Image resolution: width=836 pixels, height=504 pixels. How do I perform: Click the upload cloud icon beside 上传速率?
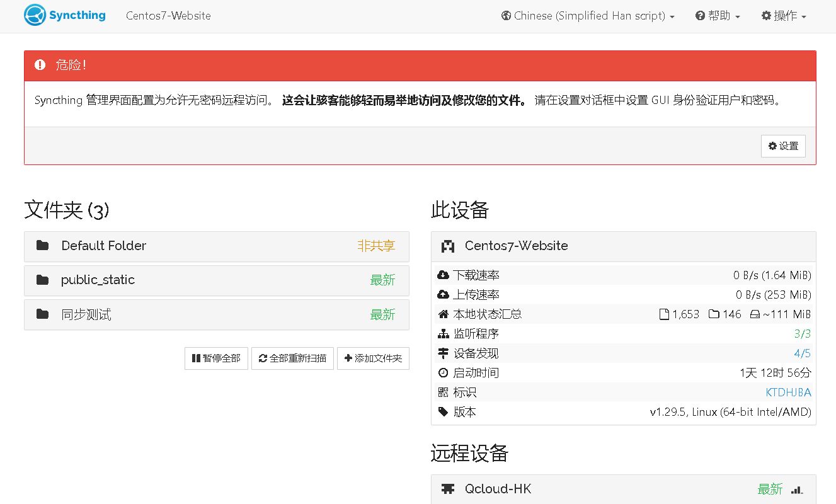443,295
